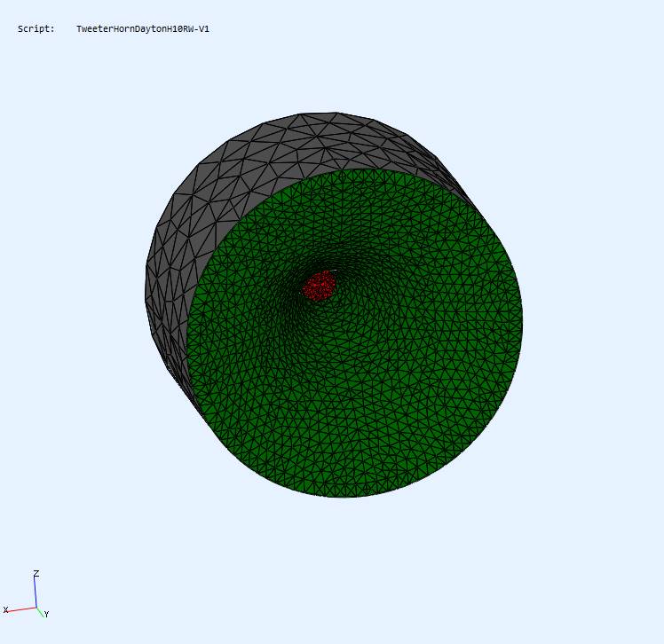Viewport: 664px width, 644px height.
Task: Click the XYZ axis orientation triad
Action: coord(27,595)
